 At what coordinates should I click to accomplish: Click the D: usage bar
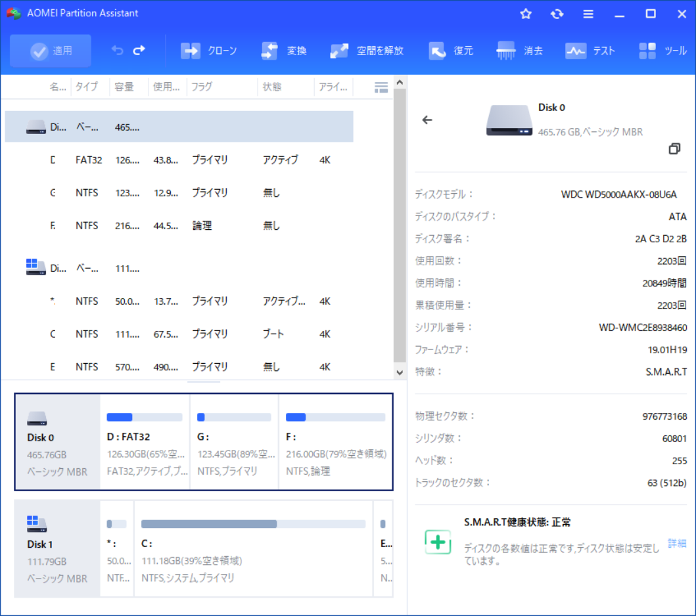click(145, 417)
